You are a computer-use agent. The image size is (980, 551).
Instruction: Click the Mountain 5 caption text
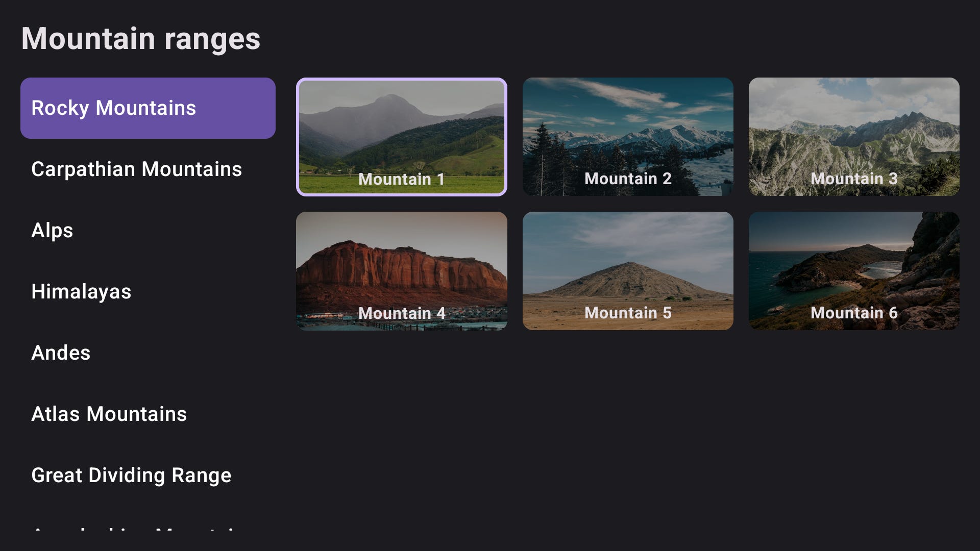coord(628,313)
